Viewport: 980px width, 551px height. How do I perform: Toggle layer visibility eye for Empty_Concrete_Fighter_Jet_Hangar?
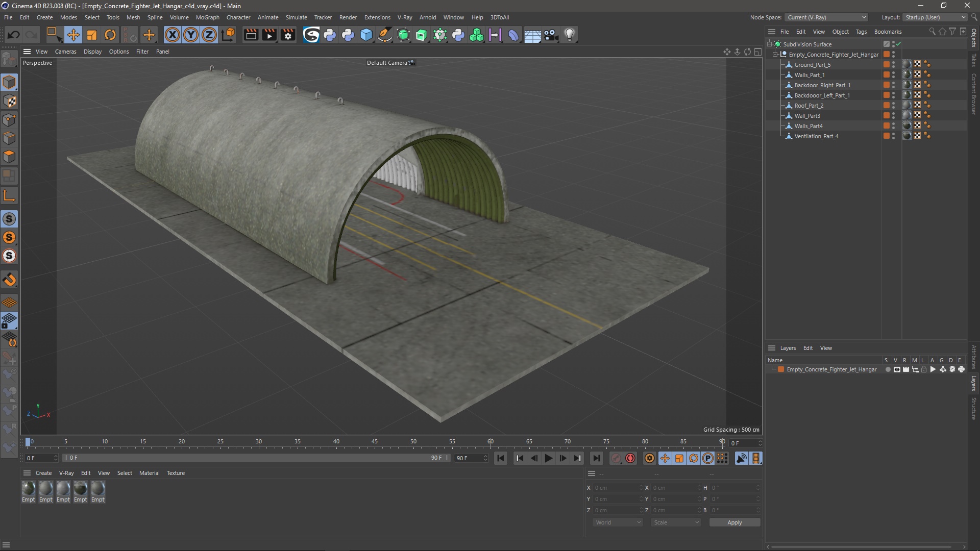coord(897,369)
